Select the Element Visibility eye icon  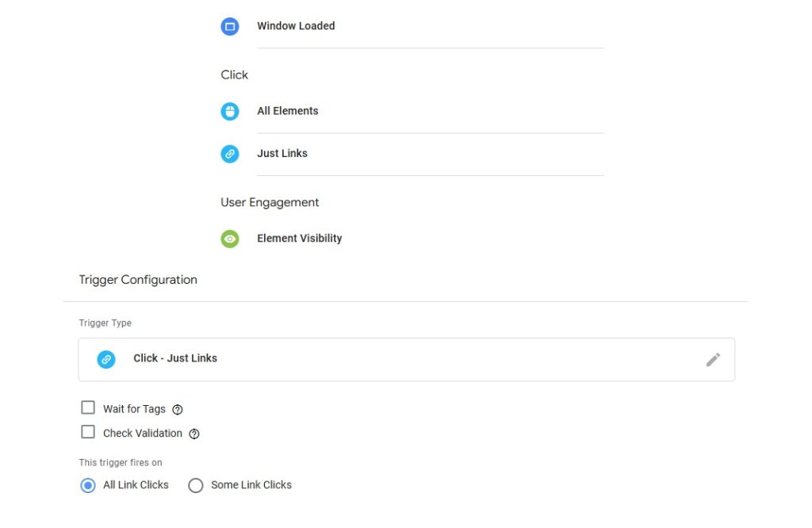230,238
